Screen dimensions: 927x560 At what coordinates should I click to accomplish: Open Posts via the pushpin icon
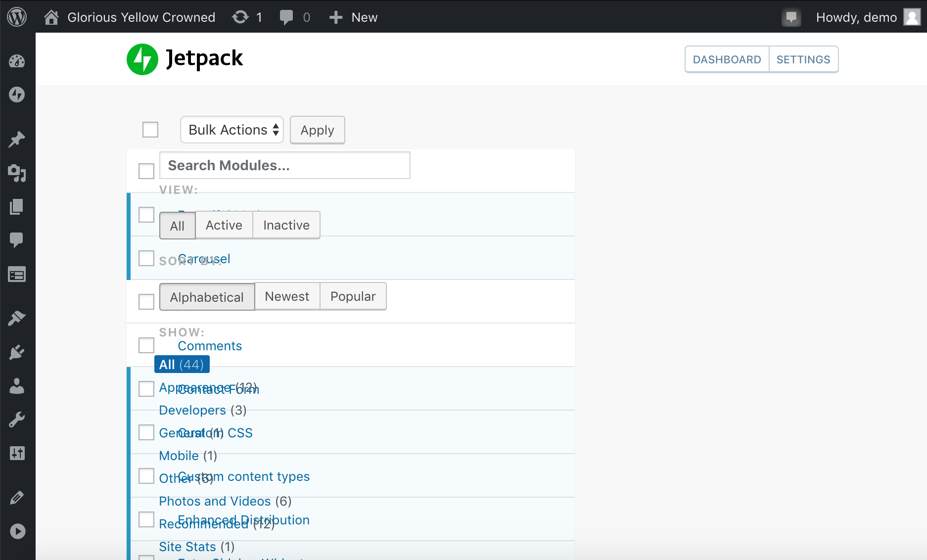click(x=17, y=140)
